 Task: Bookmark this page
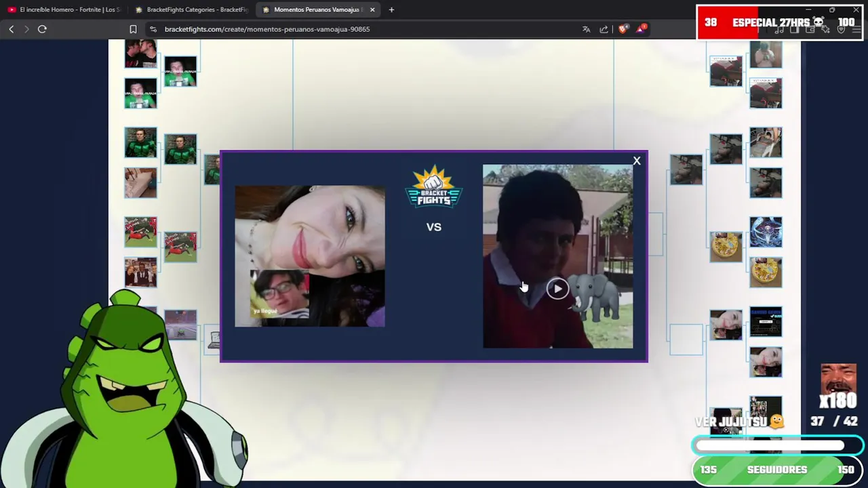133,29
